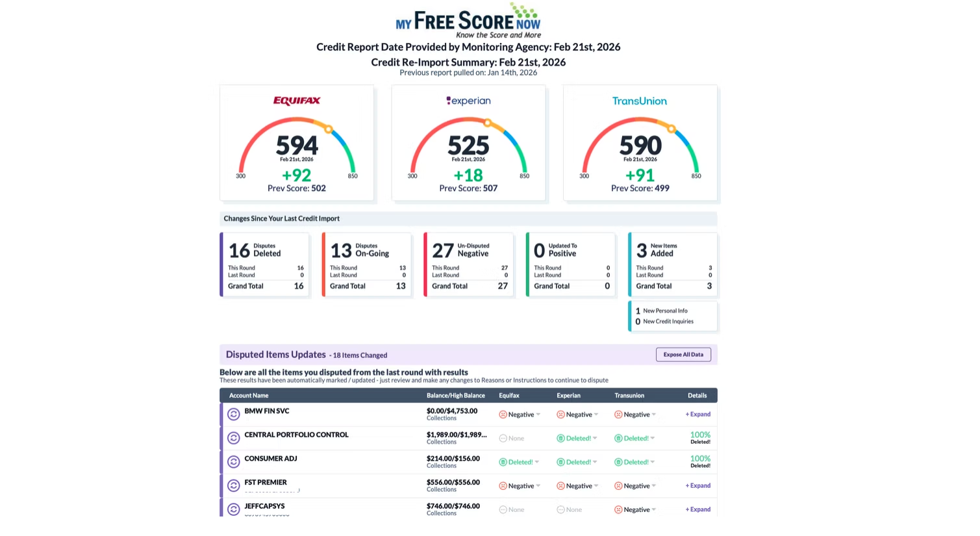The height and width of the screenshot is (536, 980).
Task: Click BMW FIN SVC Equifax sad-face Negative icon
Action: click(503, 415)
